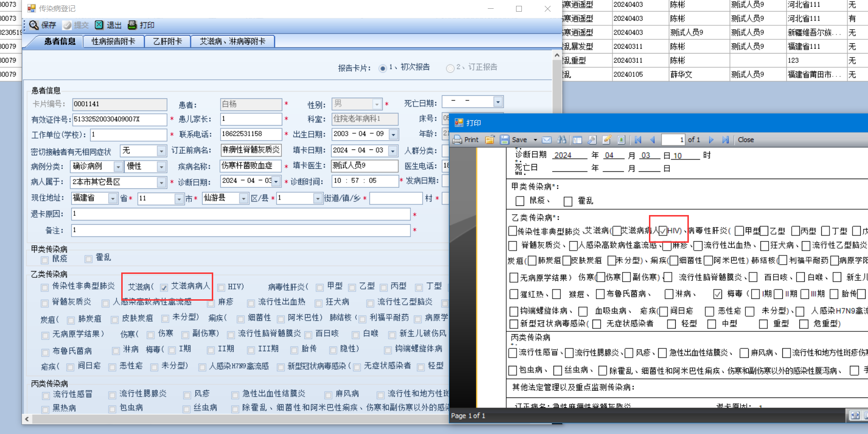Click the binoculars Find icon in print preview
The image size is (868, 434).
click(x=562, y=140)
